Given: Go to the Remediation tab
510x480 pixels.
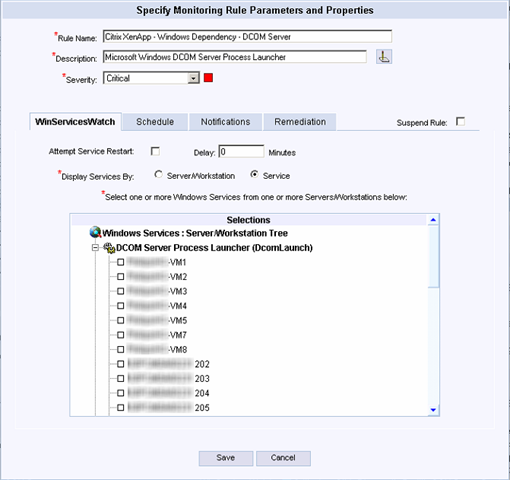Looking at the screenshot, I should click(x=300, y=122).
